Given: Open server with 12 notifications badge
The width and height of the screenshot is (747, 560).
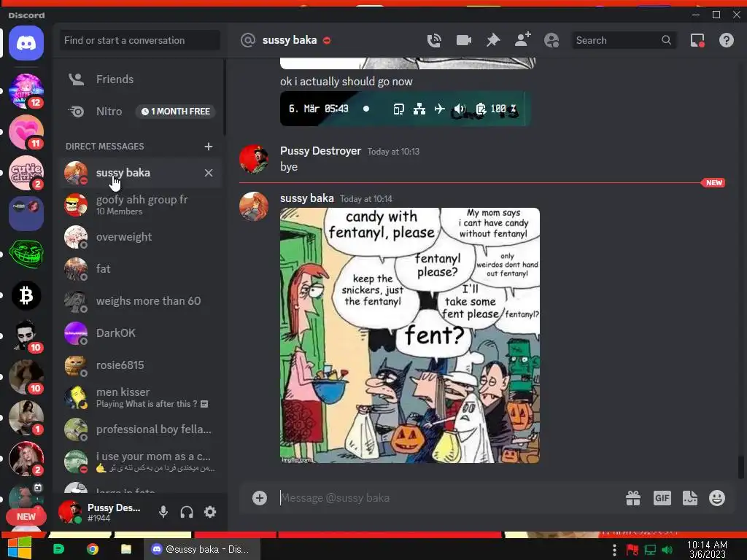Looking at the screenshot, I should (26, 91).
